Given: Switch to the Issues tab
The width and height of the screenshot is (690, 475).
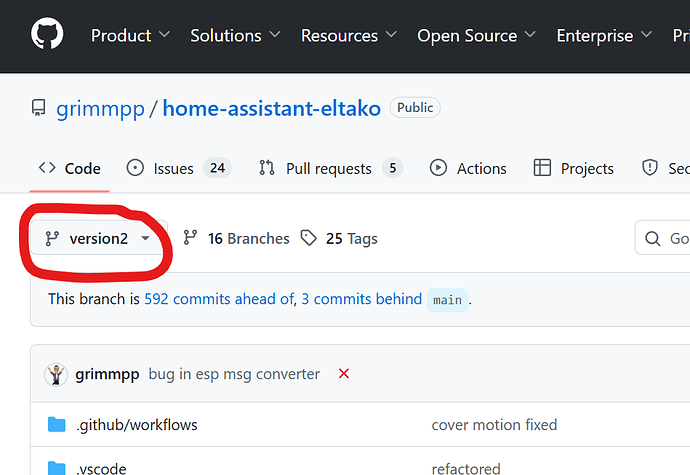Looking at the screenshot, I should (177, 168).
